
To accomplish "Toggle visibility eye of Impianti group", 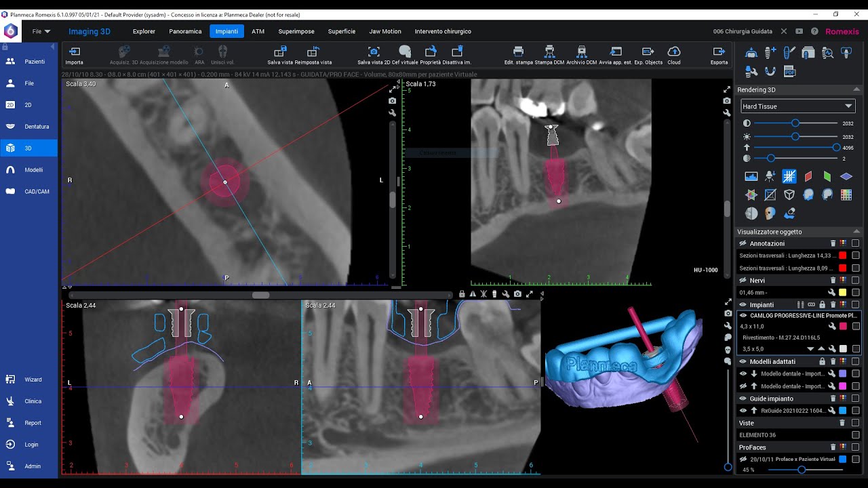I will 743,304.
